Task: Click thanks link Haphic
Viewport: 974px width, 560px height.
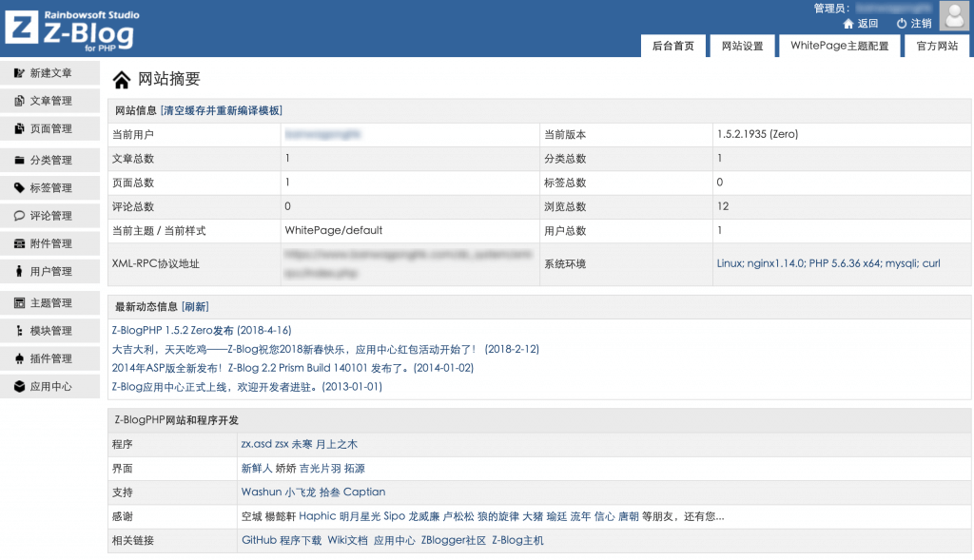Action: pos(318,516)
